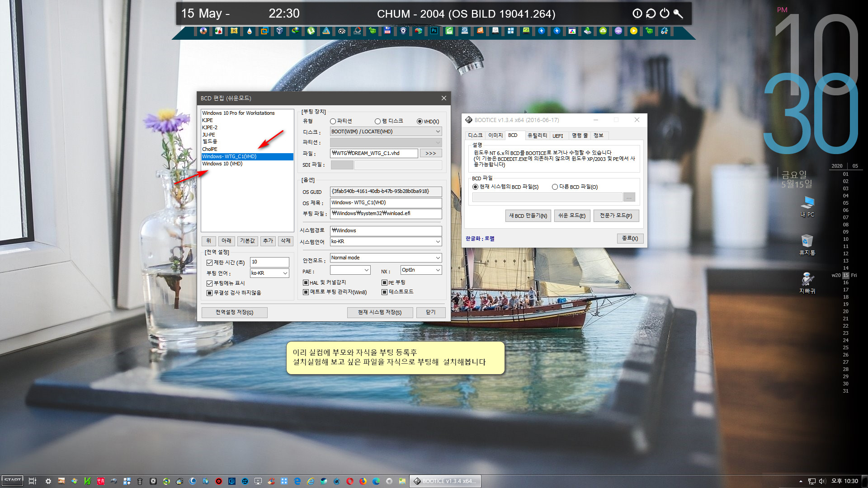Screen dimensions: 868x488
Task: Click the volume icon in system tray
Action: (822, 481)
